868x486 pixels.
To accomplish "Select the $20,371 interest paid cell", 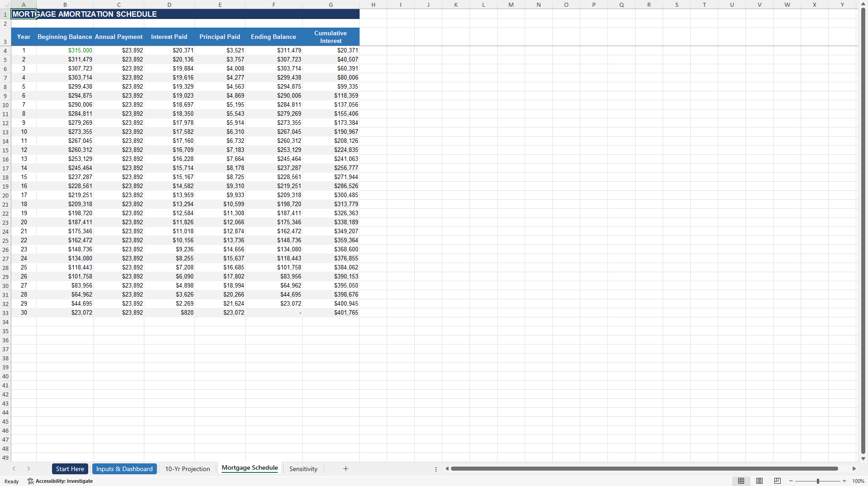I will (x=169, y=50).
